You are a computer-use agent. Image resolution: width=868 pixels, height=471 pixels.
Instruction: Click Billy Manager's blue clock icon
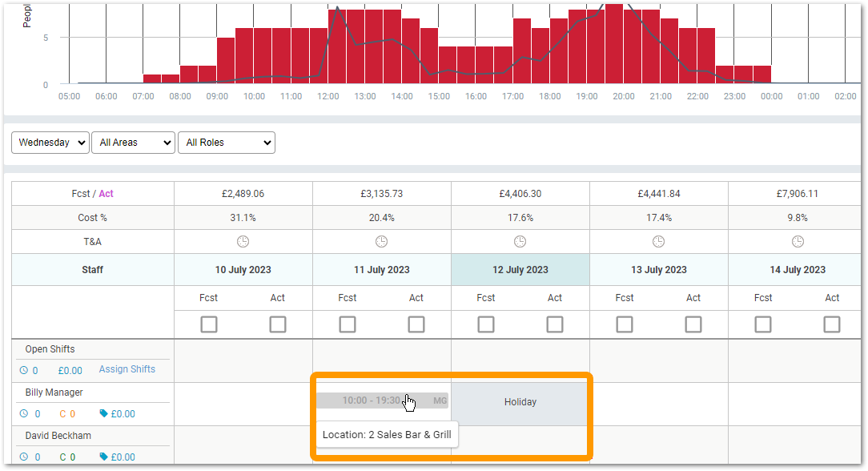click(24, 413)
